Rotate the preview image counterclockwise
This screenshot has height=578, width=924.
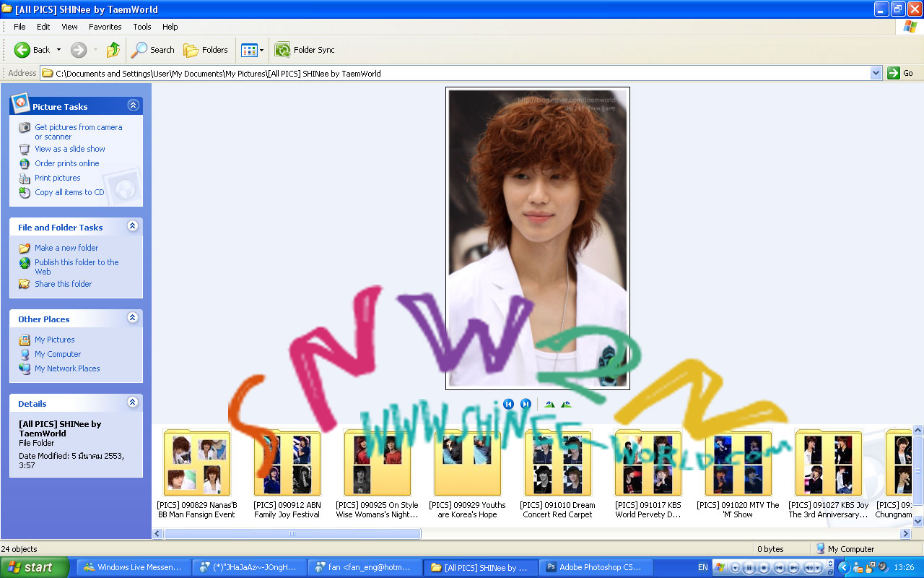pos(566,404)
